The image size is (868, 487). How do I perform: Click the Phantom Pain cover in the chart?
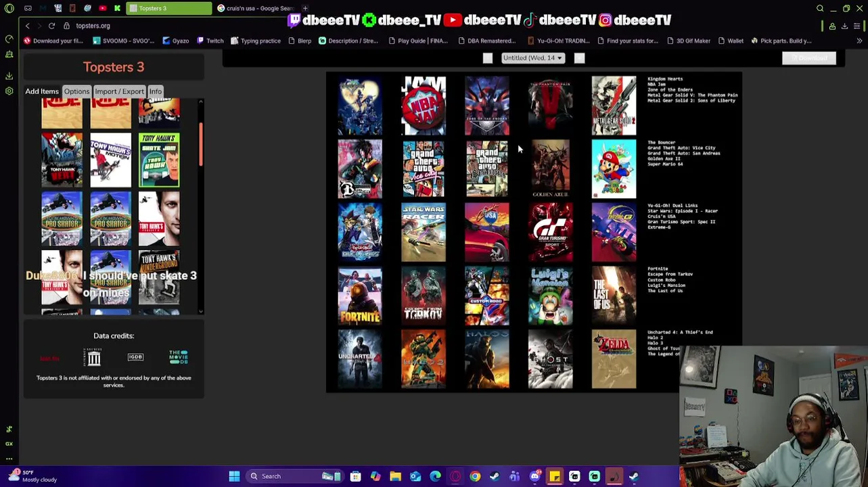coord(550,106)
